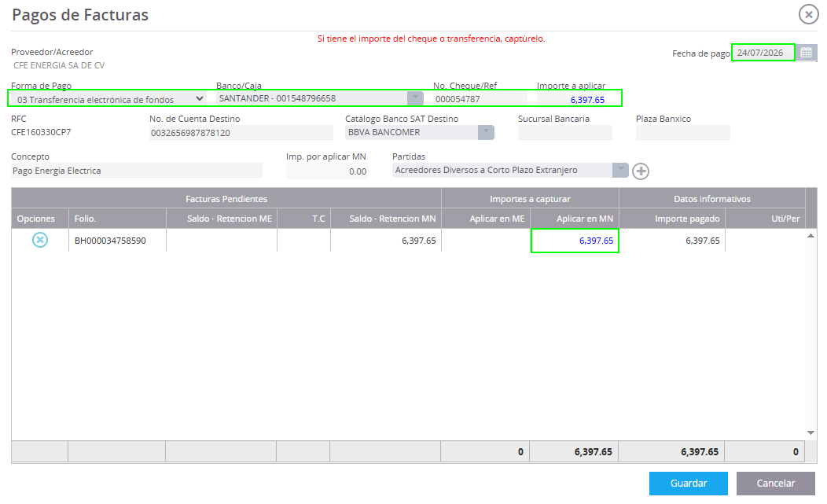
Task: Click the Saldo - Retencion MN value 6,397.65
Action: pos(419,241)
